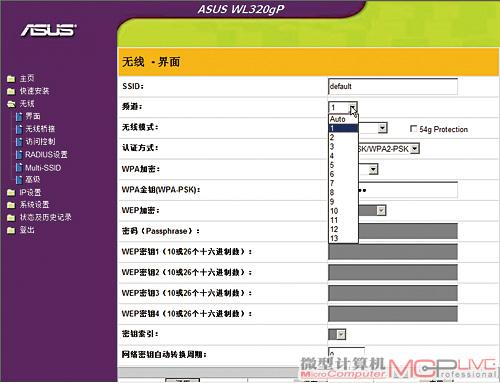Go to 访问控制 settings
Screen dimensions: 500x383
click(x=40, y=142)
